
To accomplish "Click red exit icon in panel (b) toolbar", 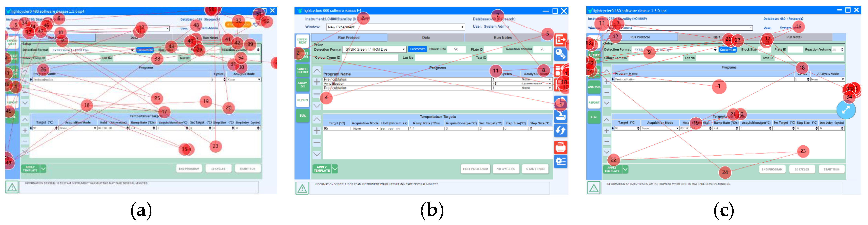I will click(x=560, y=40).
